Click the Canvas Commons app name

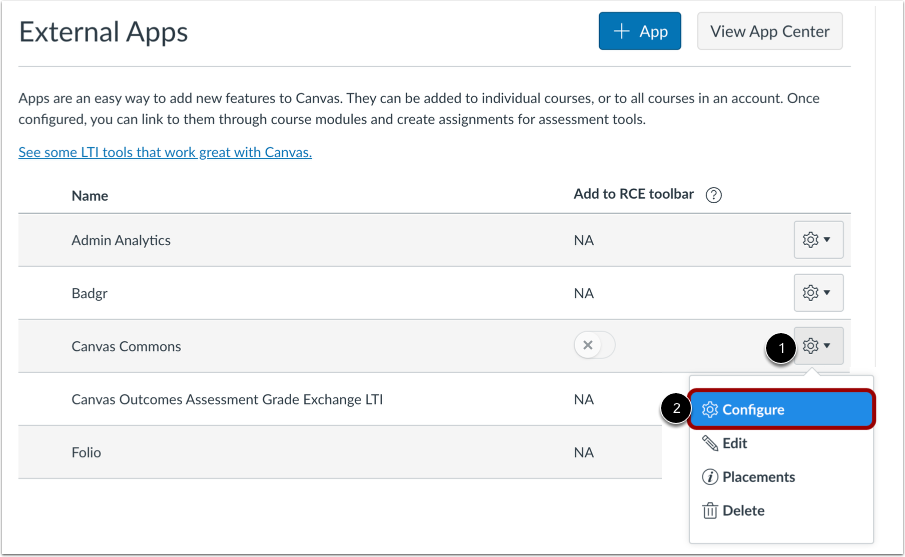pyautogui.click(x=126, y=346)
